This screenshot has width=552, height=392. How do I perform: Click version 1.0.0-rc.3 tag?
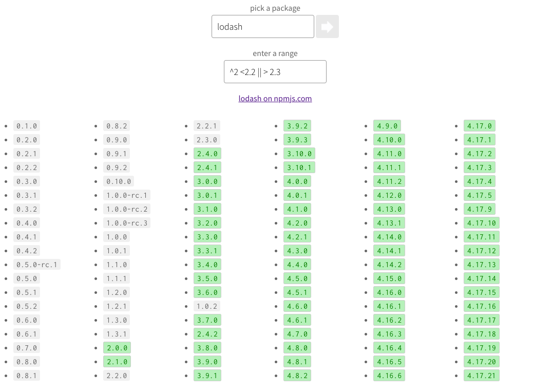click(127, 223)
